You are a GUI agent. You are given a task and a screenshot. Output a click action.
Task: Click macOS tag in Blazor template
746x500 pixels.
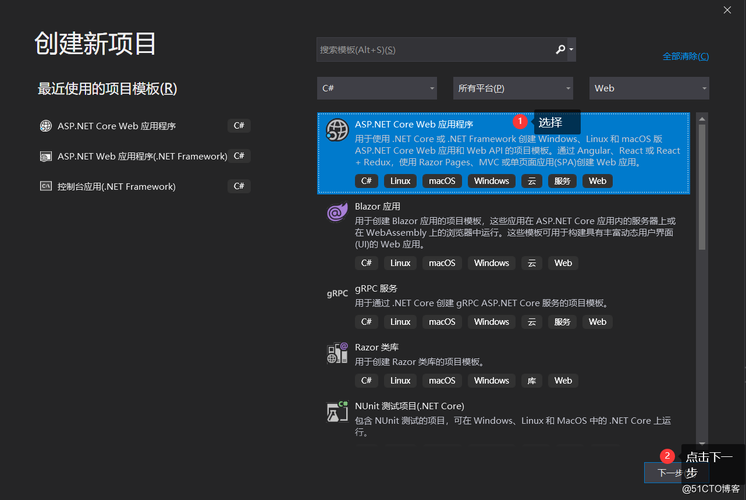pos(442,263)
